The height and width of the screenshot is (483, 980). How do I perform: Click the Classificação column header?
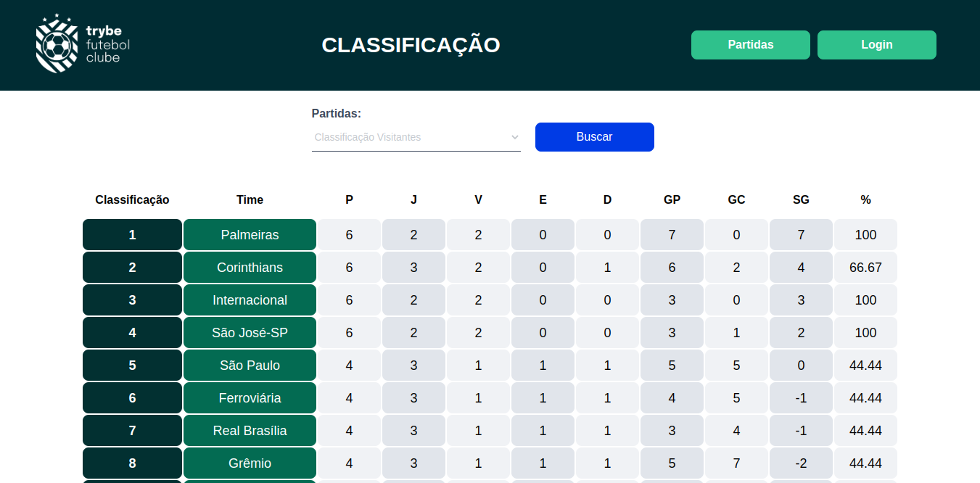coord(131,199)
